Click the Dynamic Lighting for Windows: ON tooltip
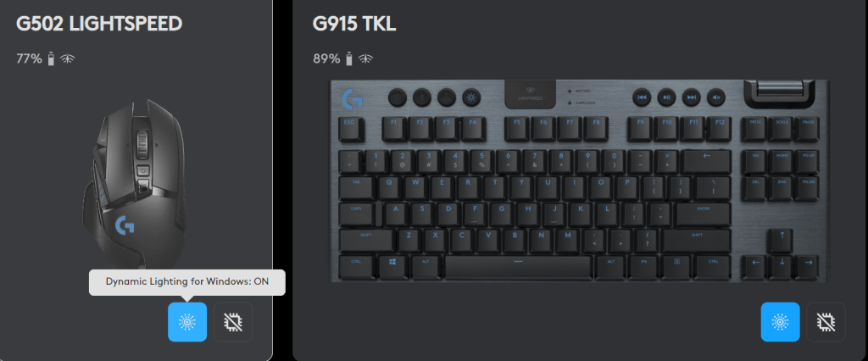This screenshot has width=868, height=361. (187, 282)
